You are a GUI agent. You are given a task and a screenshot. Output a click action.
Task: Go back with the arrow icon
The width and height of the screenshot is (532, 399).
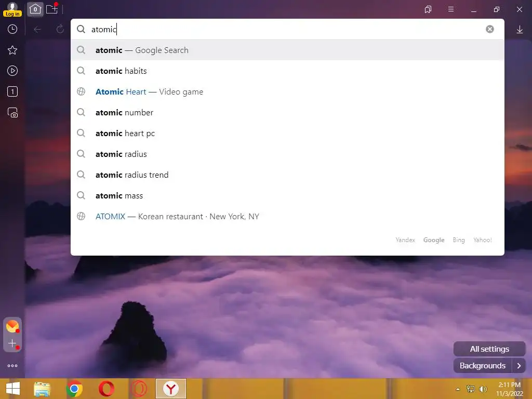coord(37,30)
